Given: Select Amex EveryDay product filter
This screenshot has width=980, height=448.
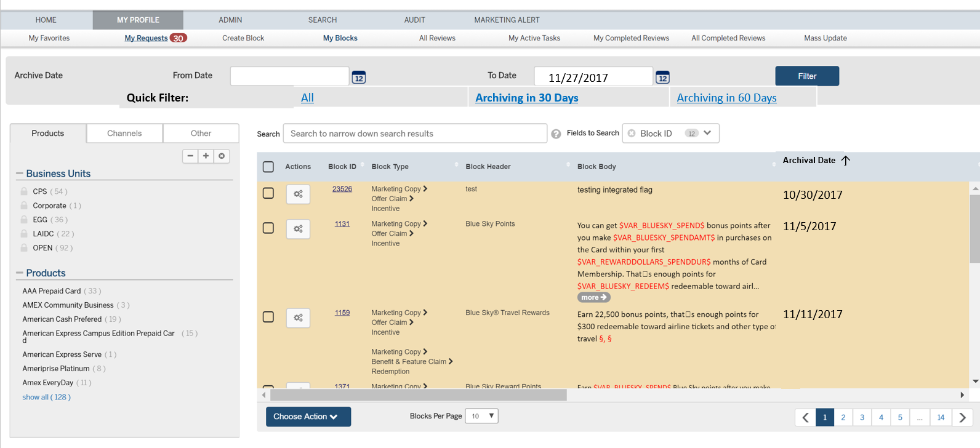Looking at the screenshot, I should click(x=48, y=383).
